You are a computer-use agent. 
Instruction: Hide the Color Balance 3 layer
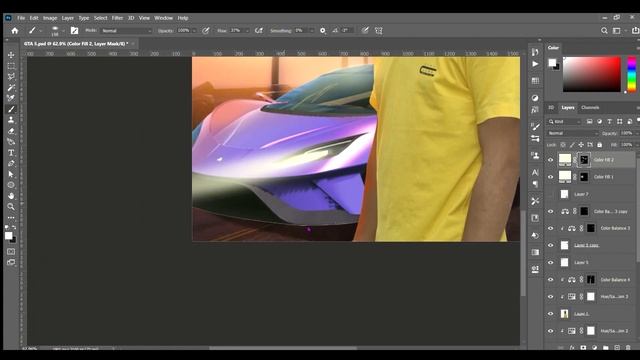(x=551, y=229)
